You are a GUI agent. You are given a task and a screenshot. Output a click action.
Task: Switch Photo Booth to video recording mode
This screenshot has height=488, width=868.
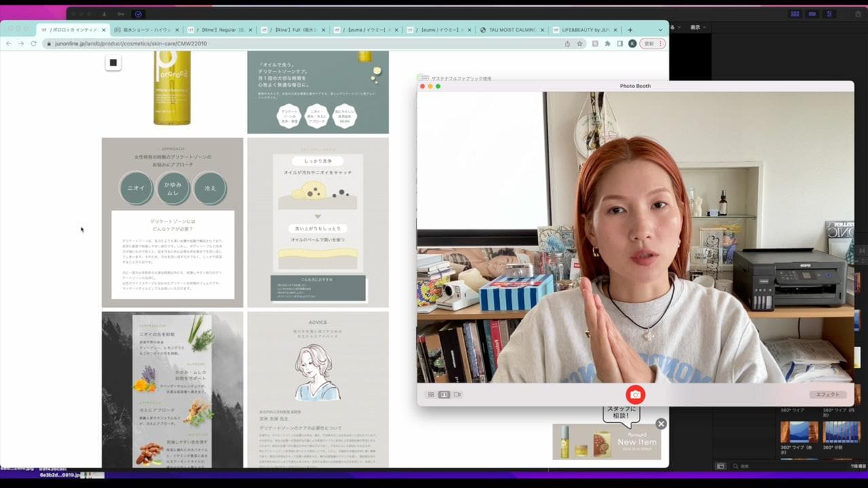(x=457, y=394)
